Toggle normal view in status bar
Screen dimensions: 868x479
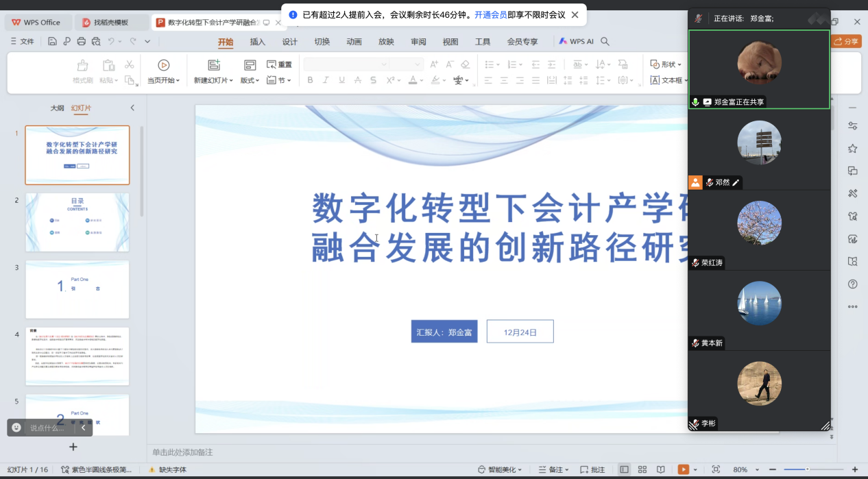point(624,469)
